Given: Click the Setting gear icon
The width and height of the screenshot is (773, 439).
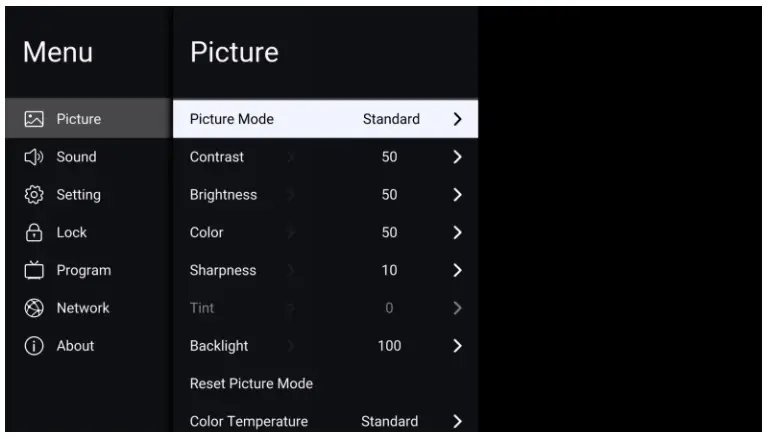Looking at the screenshot, I should [x=32, y=195].
